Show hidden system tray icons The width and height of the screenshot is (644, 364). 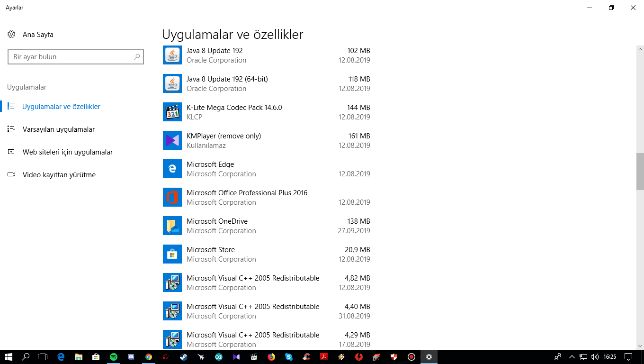tap(572, 357)
